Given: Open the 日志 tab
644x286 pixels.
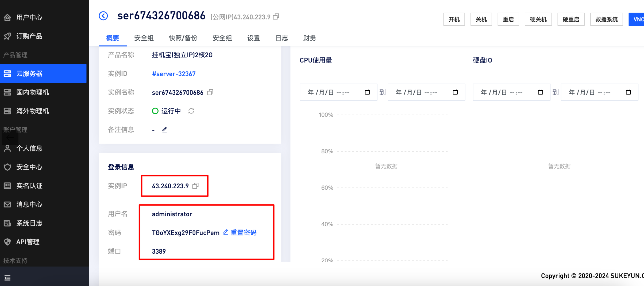Looking at the screenshot, I should click(282, 38).
